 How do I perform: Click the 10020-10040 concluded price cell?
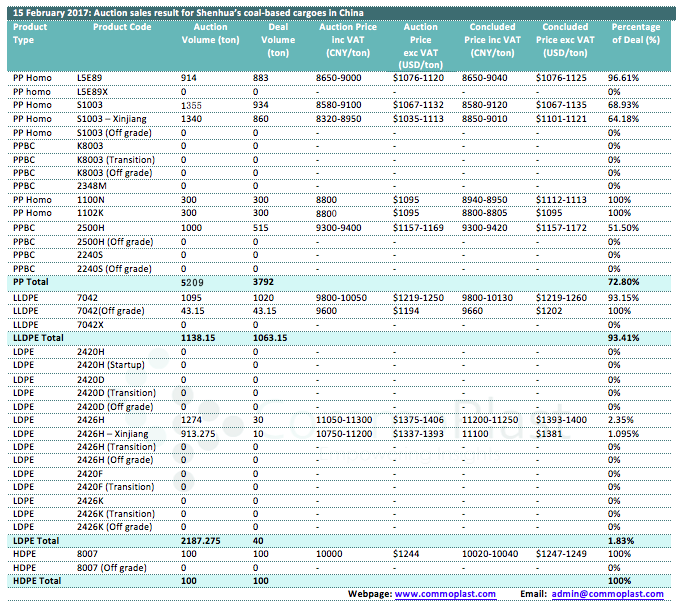[x=489, y=553]
